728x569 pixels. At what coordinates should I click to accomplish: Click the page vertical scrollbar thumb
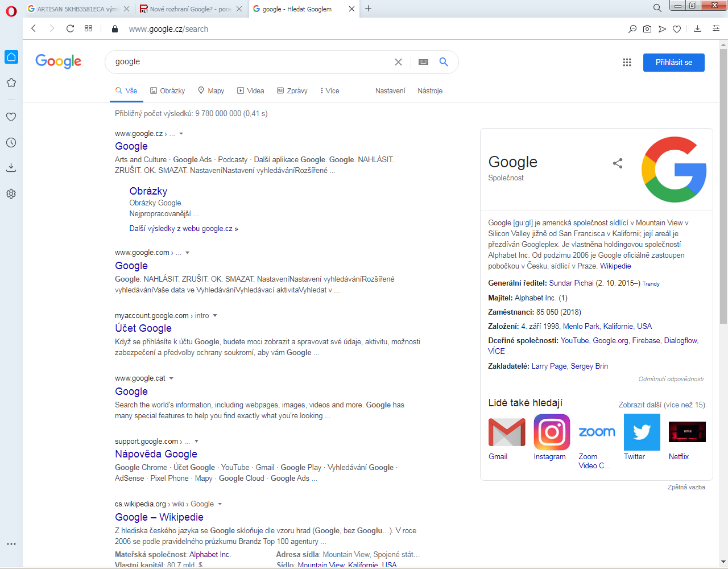723,186
